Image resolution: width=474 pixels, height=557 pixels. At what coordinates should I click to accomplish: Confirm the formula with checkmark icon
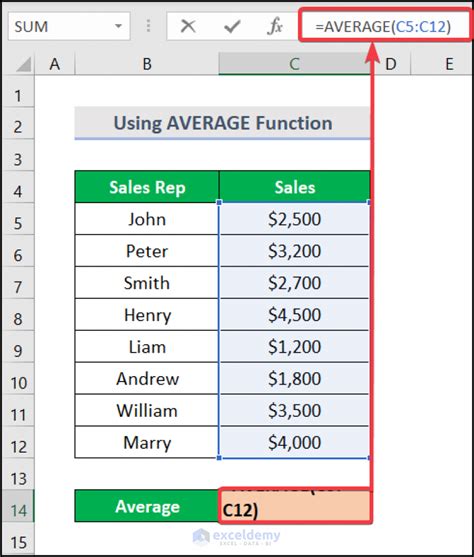coord(232,26)
